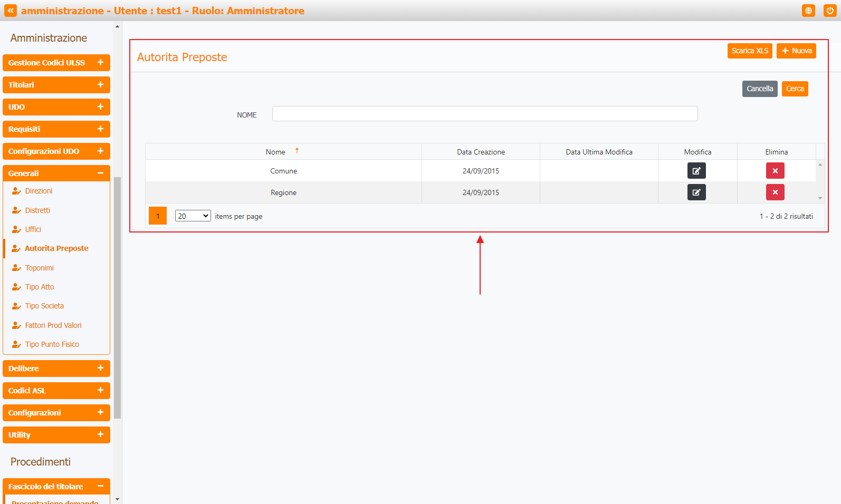
Task: Click the globe language icon
Action: pyautogui.click(x=808, y=11)
